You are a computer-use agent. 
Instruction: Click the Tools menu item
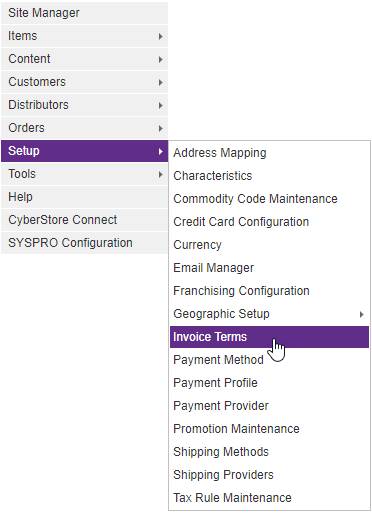[x=84, y=174]
